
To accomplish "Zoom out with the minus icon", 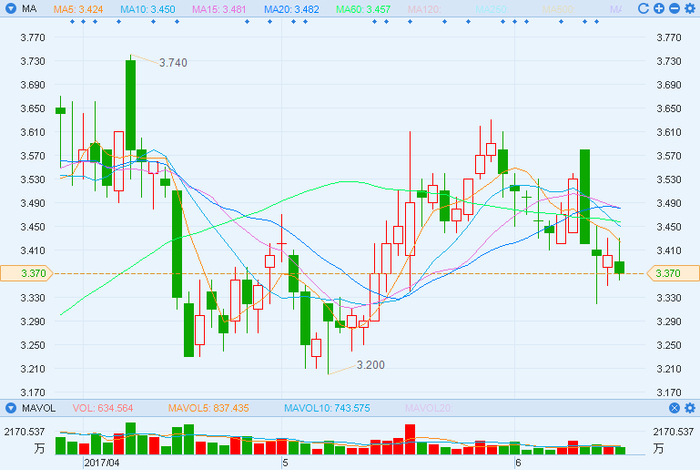I will click(675, 8).
